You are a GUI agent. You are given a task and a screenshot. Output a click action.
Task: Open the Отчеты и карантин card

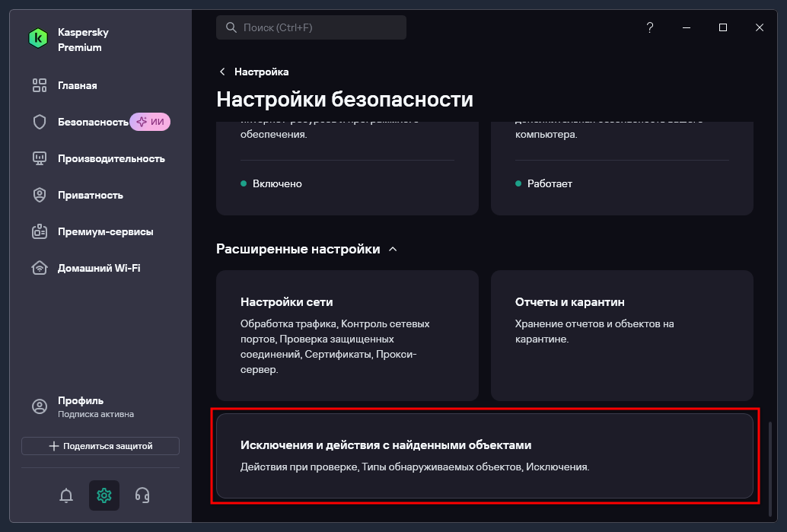coord(622,336)
